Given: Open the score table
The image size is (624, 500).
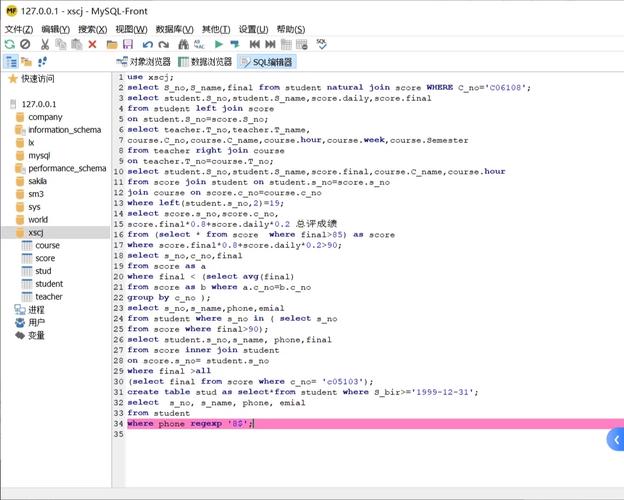Looking at the screenshot, I should 45,258.
